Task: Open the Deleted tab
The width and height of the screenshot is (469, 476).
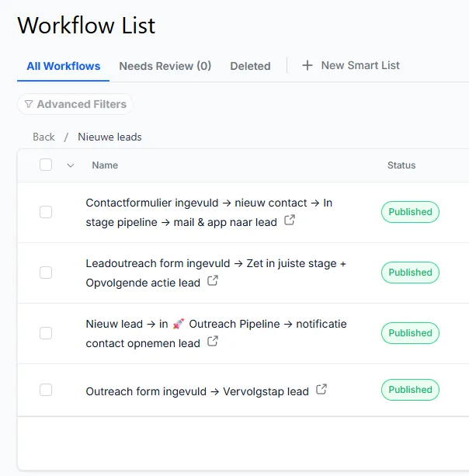Action: click(250, 66)
